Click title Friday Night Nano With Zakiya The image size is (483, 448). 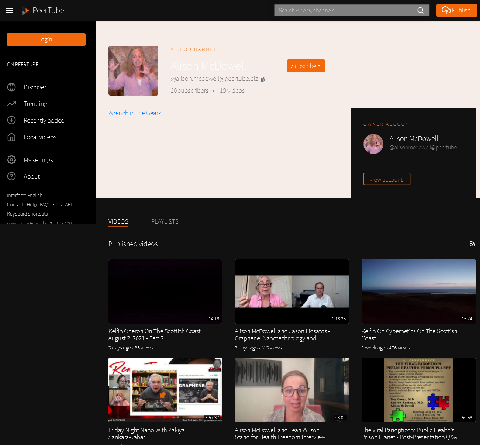(x=146, y=434)
